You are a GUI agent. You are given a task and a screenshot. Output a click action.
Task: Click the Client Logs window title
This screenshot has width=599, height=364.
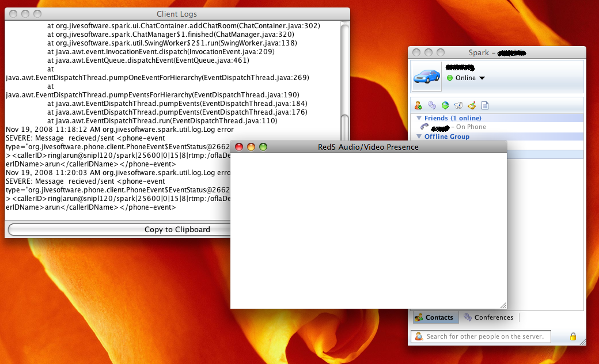177,14
